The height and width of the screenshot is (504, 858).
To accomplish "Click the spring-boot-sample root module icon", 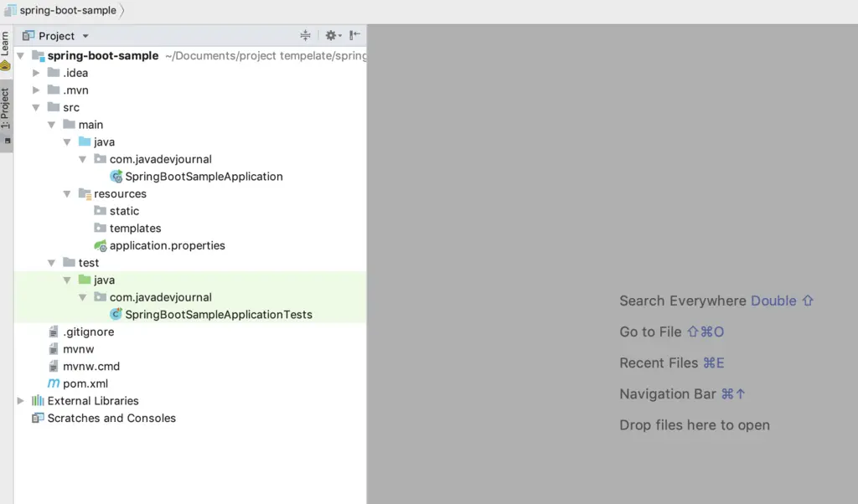I will click(38, 56).
